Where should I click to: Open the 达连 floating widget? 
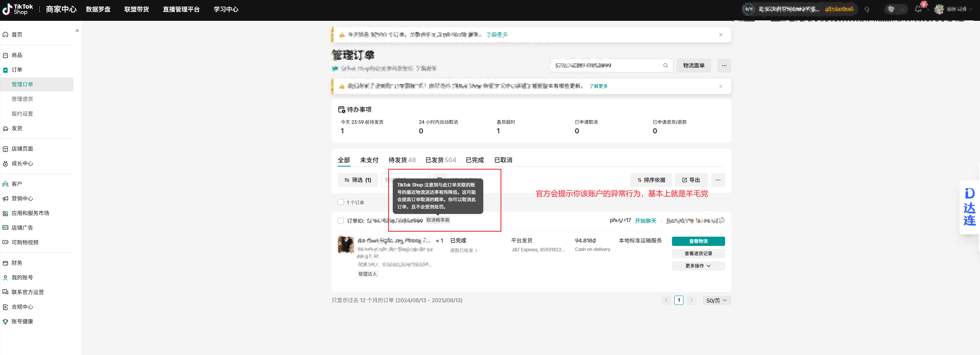tap(970, 207)
